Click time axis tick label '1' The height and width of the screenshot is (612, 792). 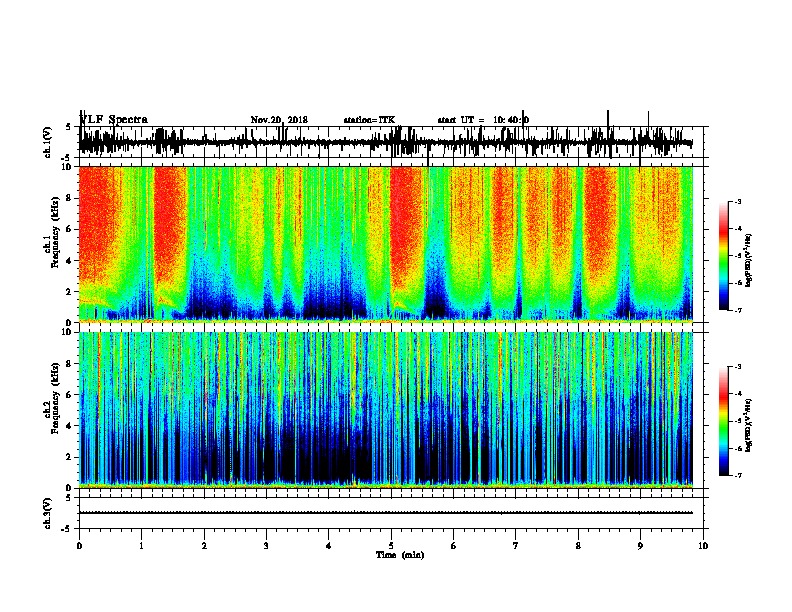click(x=141, y=546)
